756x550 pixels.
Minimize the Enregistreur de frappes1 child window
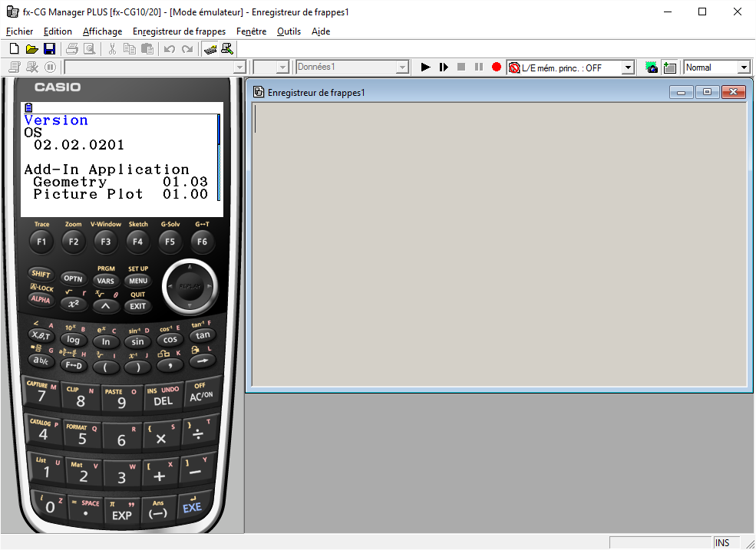[x=682, y=92]
